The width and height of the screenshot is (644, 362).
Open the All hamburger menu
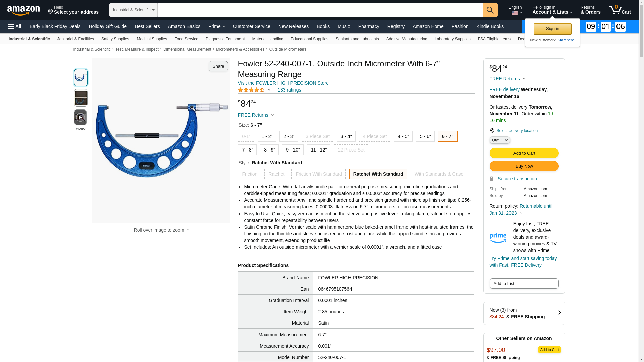pyautogui.click(x=15, y=26)
